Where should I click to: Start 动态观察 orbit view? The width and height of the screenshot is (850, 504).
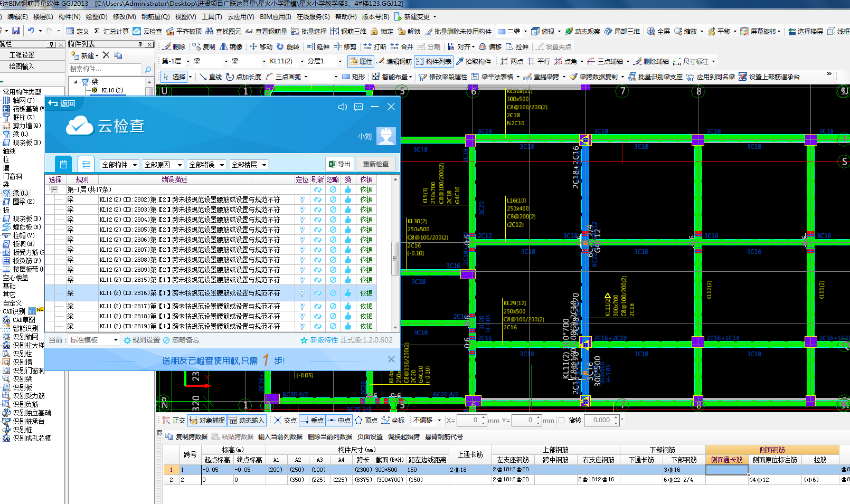[x=582, y=31]
